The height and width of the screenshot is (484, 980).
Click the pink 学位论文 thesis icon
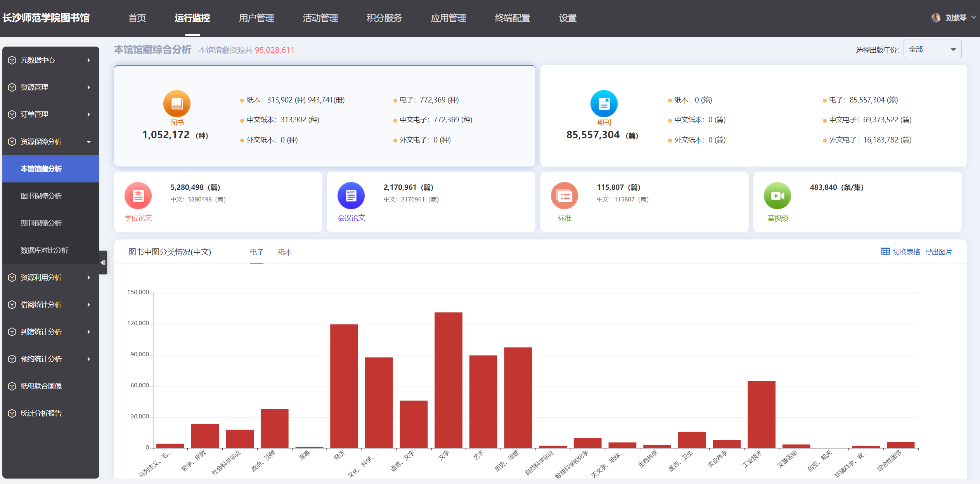tap(138, 196)
